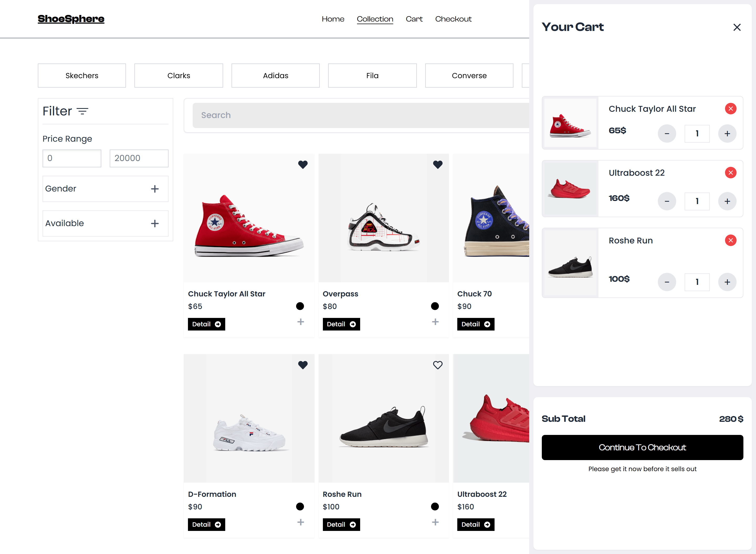
Task: Select black color swatch for D-Formation
Action: (300, 507)
